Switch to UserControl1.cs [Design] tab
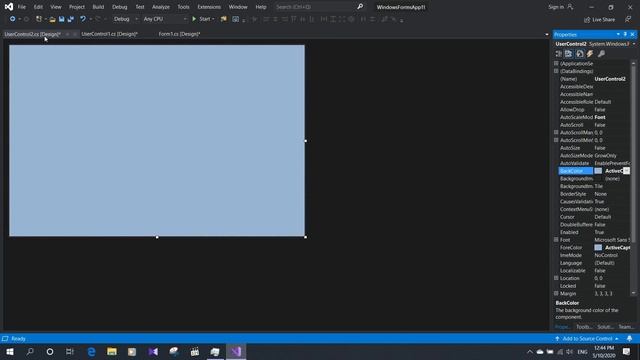Viewport: 640px width, 360px height. [109, 34]
